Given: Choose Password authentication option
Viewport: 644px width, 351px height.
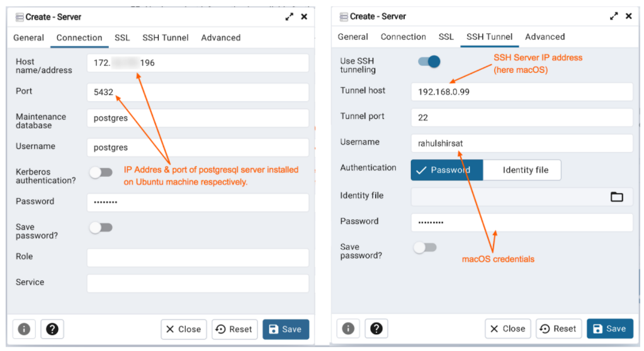Looking at the screenshot, I should click(447, 170).
